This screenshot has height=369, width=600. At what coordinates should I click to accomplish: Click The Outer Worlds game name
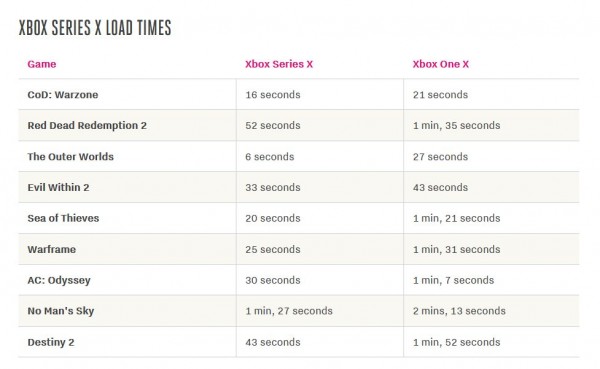click(x=70, y=157)
